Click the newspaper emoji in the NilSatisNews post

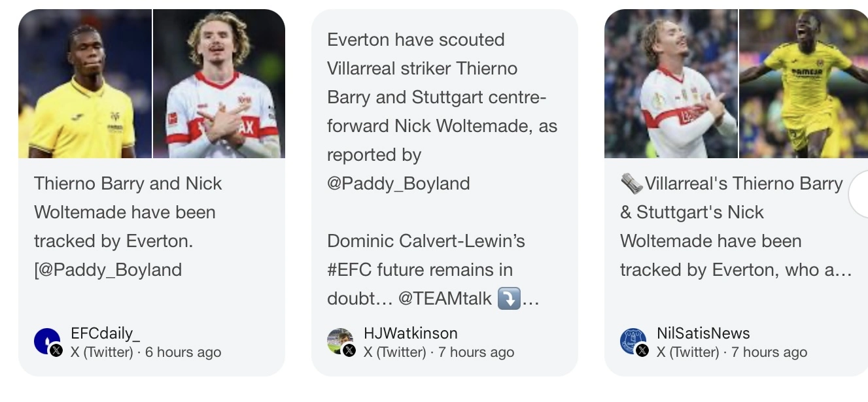[x=631, y=184]
